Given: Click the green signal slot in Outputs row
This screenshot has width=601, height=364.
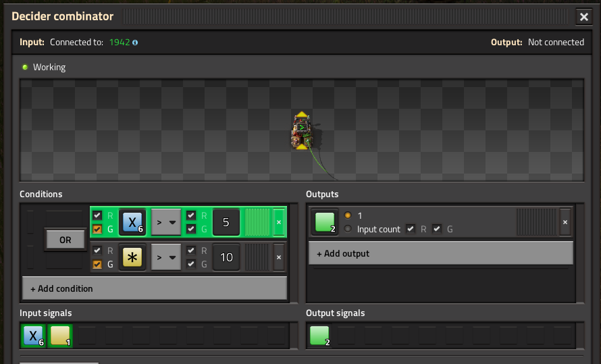Looking at the screenshot, I should pyautogui.click(x=325, y=222).
